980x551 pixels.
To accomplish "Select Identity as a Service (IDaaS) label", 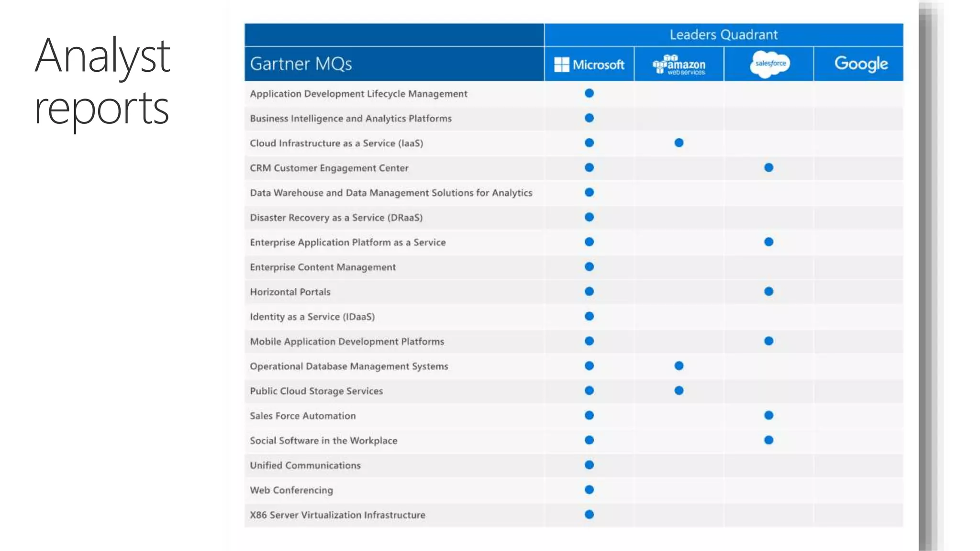I will point(312,317).
